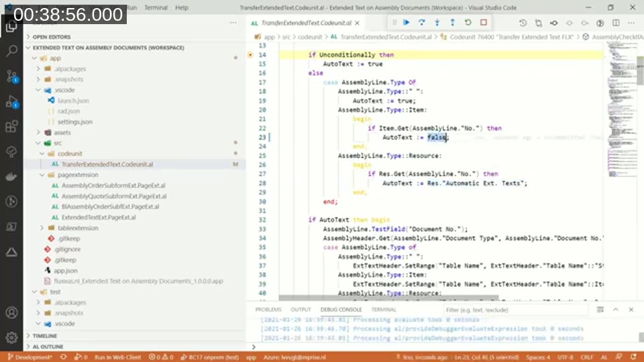Image resolution: width=644 pixels, height=362 pixels.
Task: Open the Manage gear menu
Action: coord(11,337)
